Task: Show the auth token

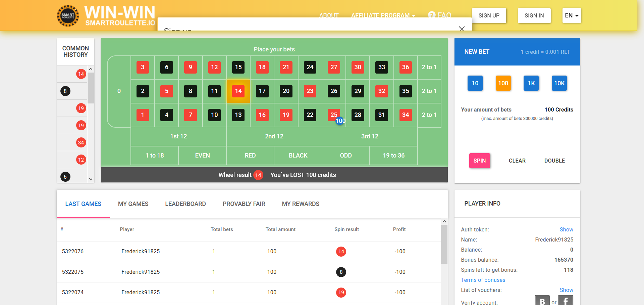Action: (x=567, y=229)
